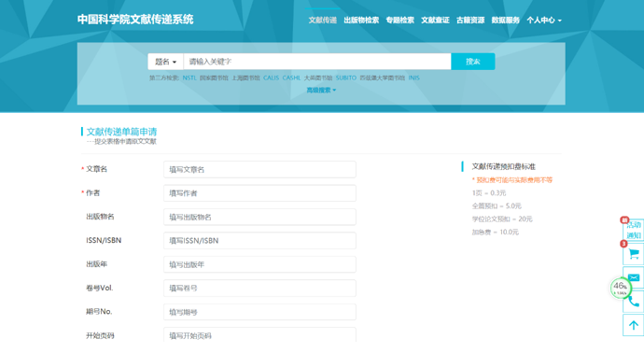Click the envelope message icon
644x353 pixels.
[x=634, y=277]
